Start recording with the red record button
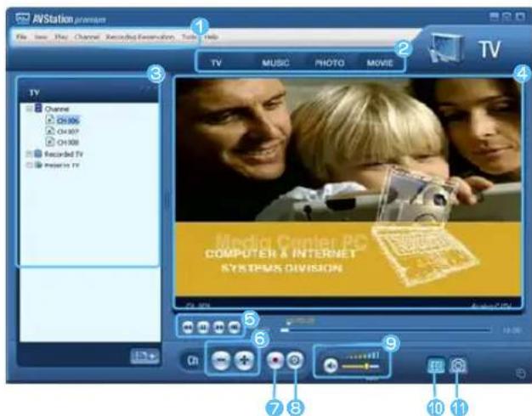Image resolution: width=532 pixels, height=416 pixels. tap(275, 361)
